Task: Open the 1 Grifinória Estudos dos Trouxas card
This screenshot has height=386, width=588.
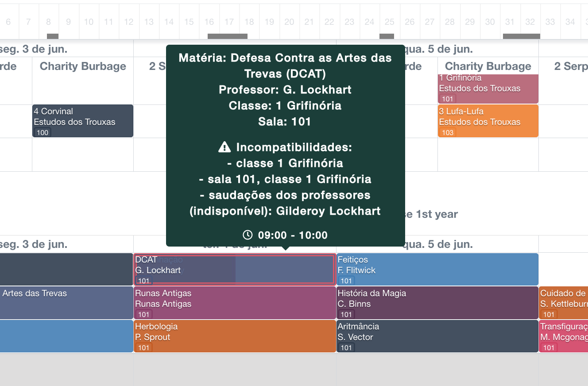Action: click(x=488, y=88)
